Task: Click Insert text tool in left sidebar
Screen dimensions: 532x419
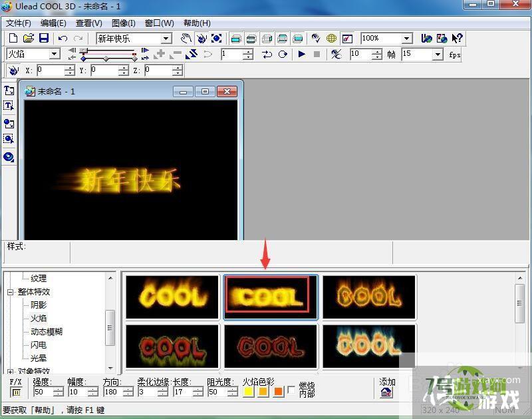Action: coord(9,90)
